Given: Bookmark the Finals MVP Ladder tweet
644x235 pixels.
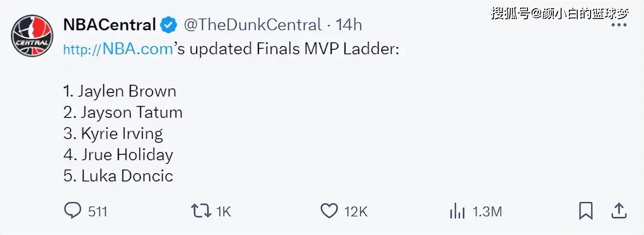Looking at the screenshot, I should [x=585, y=211].
